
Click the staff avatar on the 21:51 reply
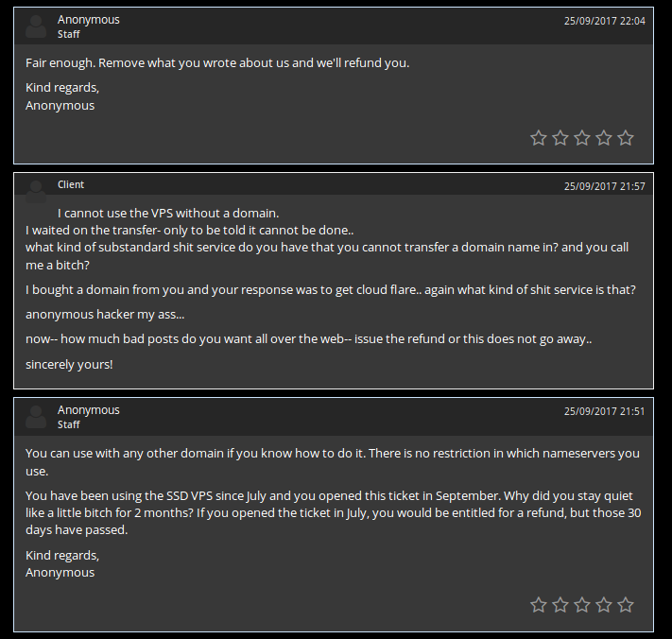pyautogui.click(x=36, y=417)
